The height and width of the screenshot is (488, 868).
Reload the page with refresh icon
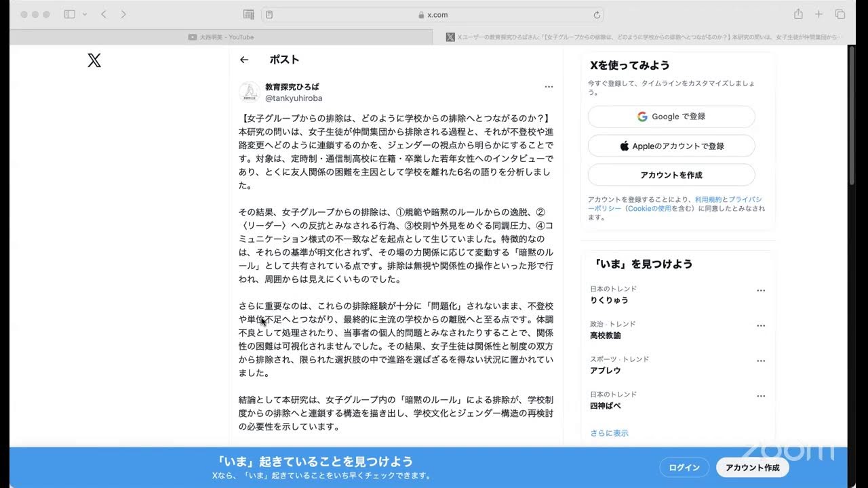[x=597, y=14]
